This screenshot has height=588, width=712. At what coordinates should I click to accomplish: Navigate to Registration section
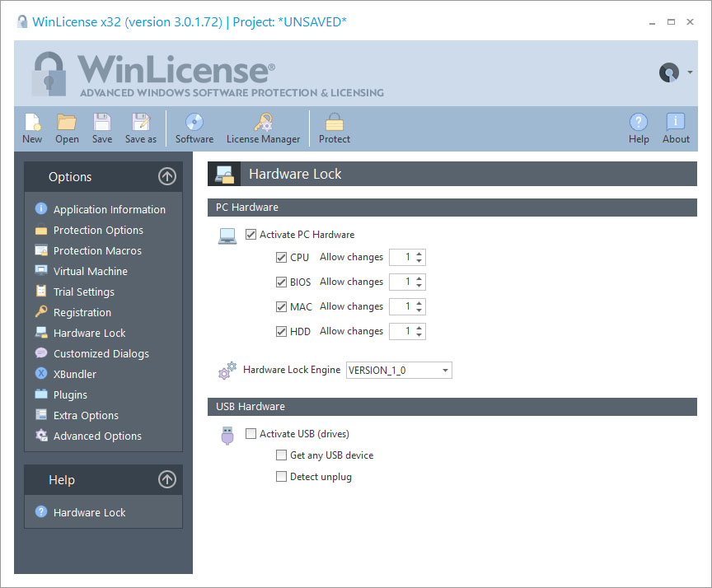click(82, 313)
